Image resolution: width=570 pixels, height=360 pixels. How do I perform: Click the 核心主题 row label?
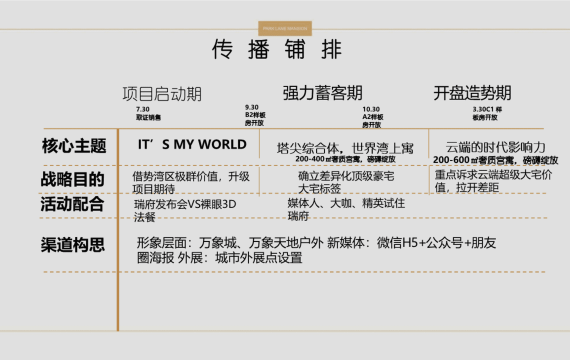coord(74,146)
